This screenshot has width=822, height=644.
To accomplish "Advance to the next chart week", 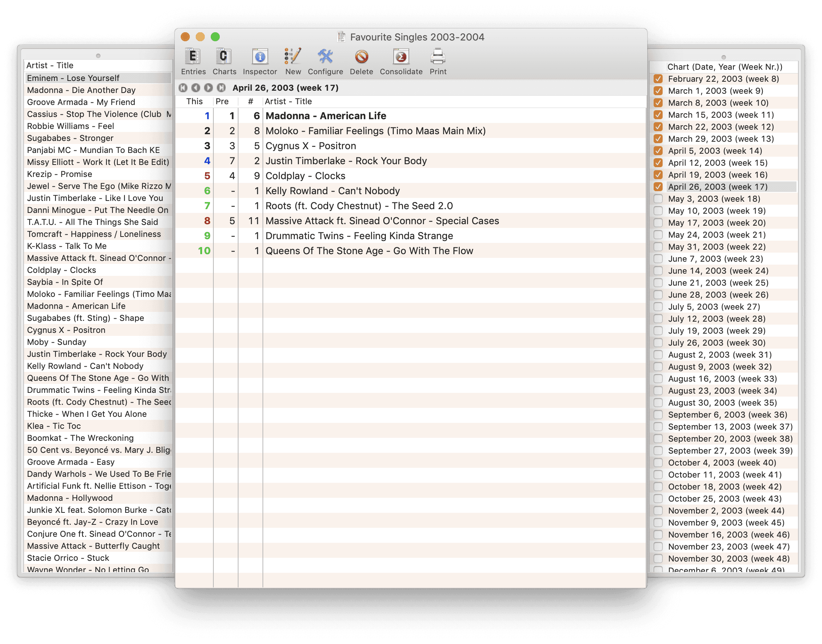I will 208,88.
